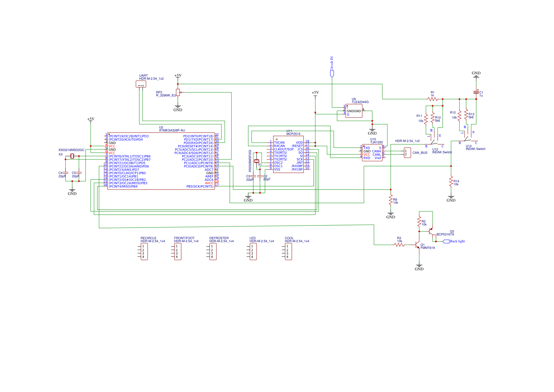Click the GND symbol below Q1 transistor
Screen dimensions: 554x392
point(419,267)
